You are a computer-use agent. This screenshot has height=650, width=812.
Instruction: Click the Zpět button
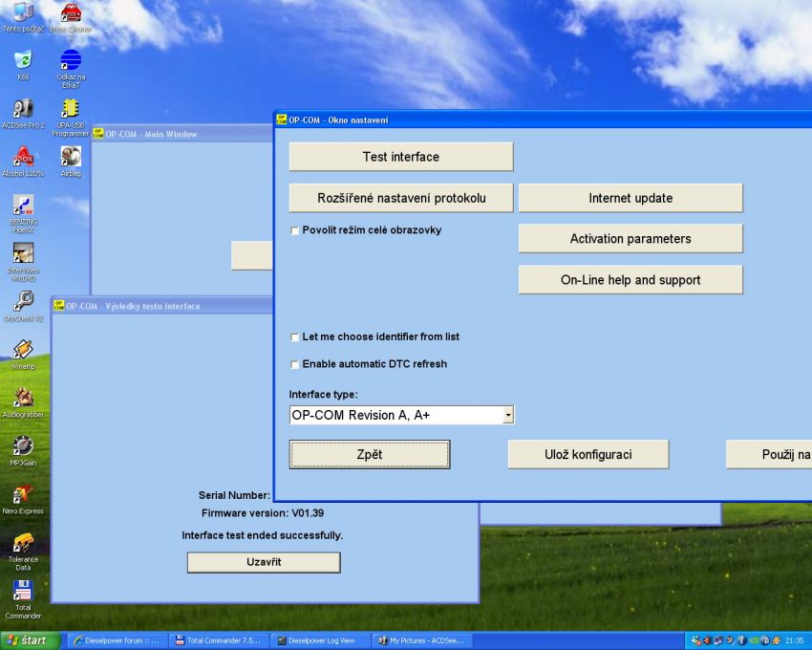pos(370,455)
